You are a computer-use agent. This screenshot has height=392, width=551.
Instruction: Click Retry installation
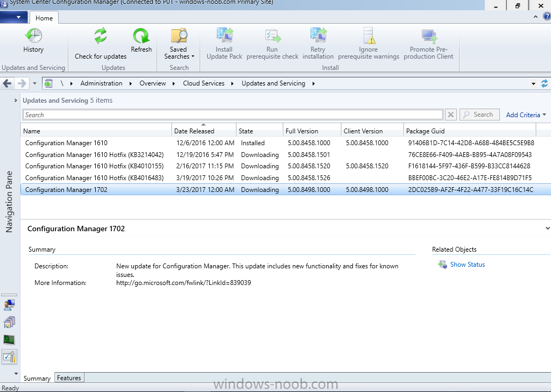tap(318, 44)
